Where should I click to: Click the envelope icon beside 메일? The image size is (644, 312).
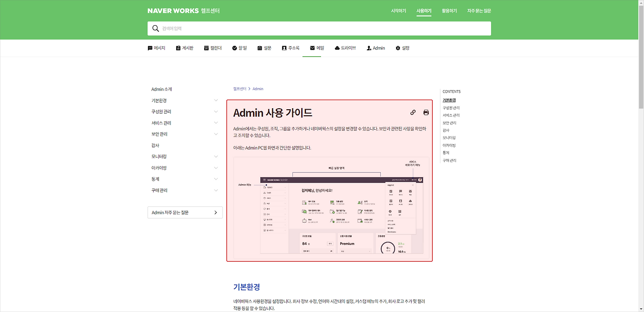tap(312, 48)
